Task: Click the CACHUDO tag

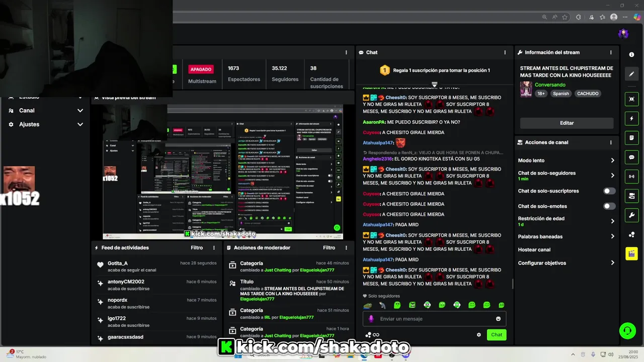Action: pos(588,94)
